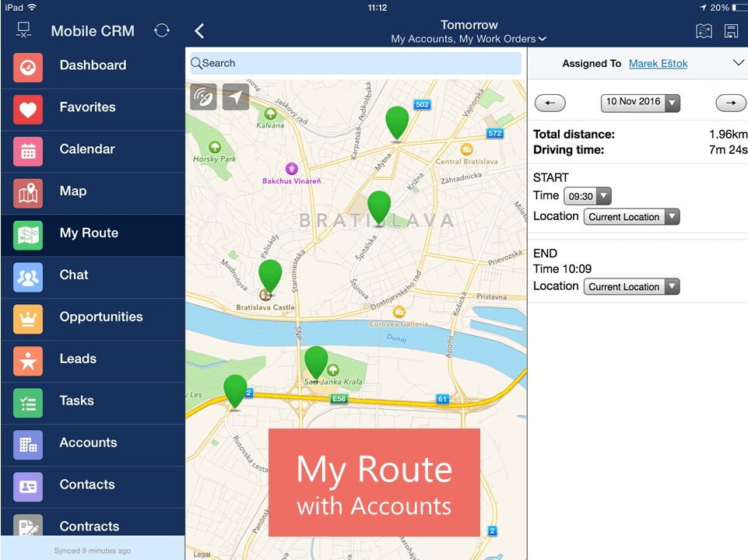Click the Opportunities crown icon
This screenshot has height=560, width=748.
pyautogui.click(x=28, y=320)
